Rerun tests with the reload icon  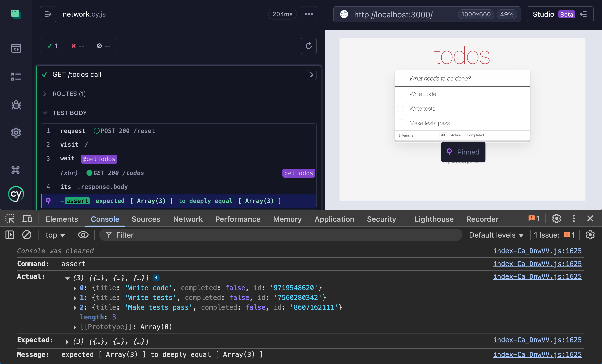click(308, 46)
